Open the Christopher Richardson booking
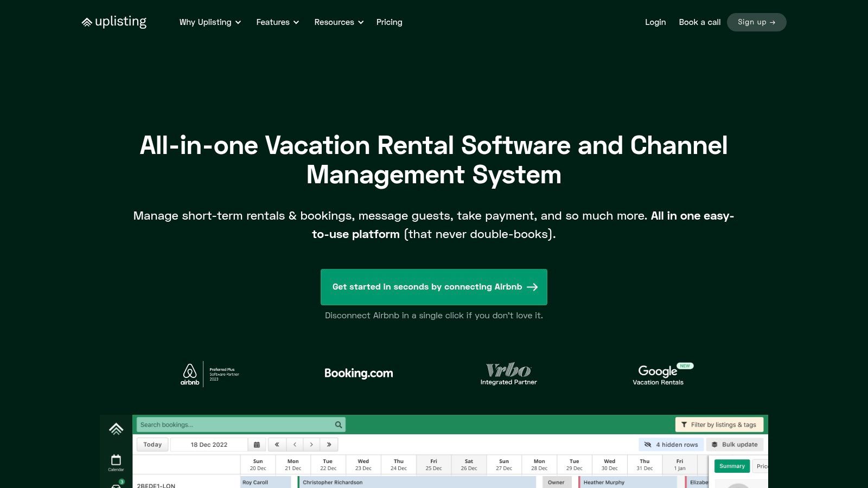 tap(417, 482)
